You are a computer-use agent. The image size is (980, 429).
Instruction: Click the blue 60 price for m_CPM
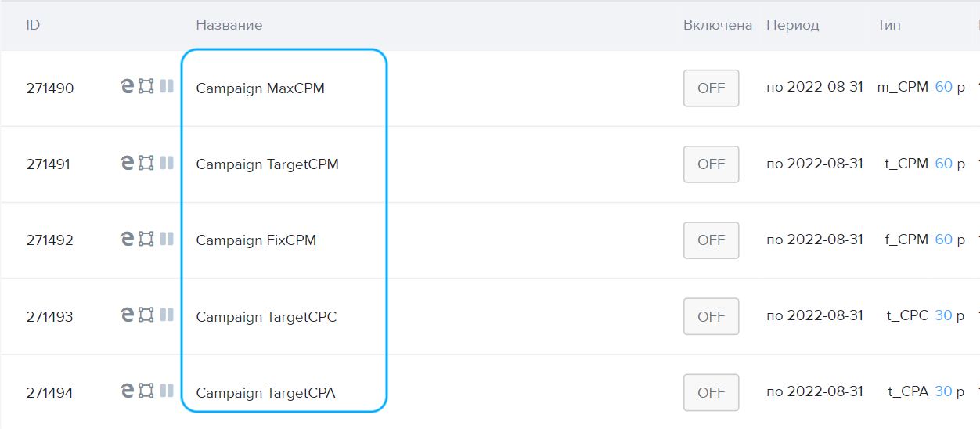(x=943, y=88)
